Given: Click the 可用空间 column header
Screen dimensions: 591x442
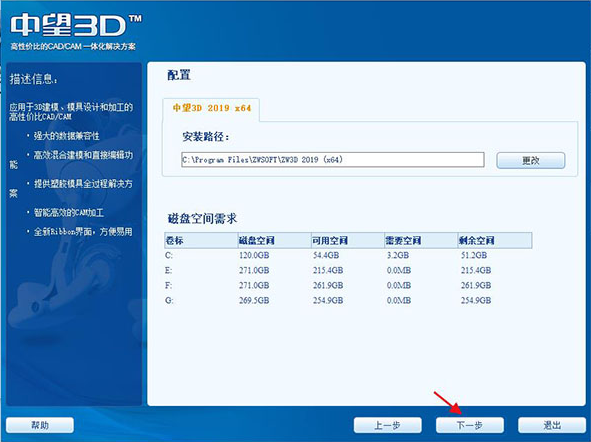Looking at the screenshot, I should pyautogui.click(x=348, y=240).
